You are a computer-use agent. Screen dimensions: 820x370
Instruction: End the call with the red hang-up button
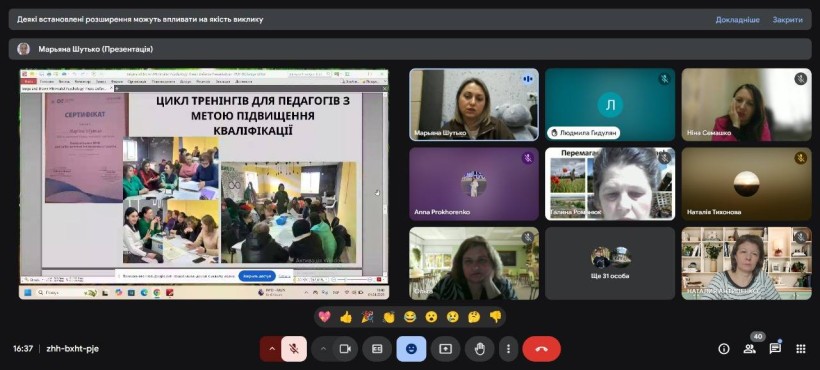[x=541, y=349]
